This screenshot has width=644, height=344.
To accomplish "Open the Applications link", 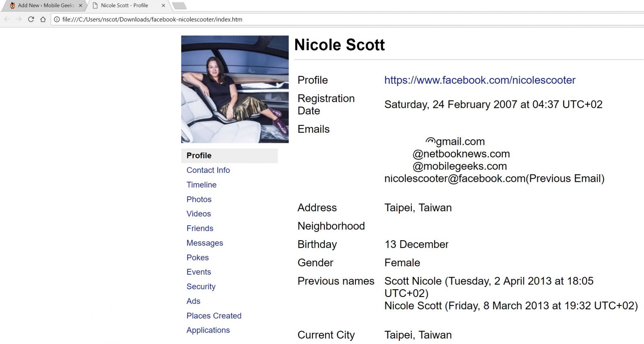I will [208, 330].
